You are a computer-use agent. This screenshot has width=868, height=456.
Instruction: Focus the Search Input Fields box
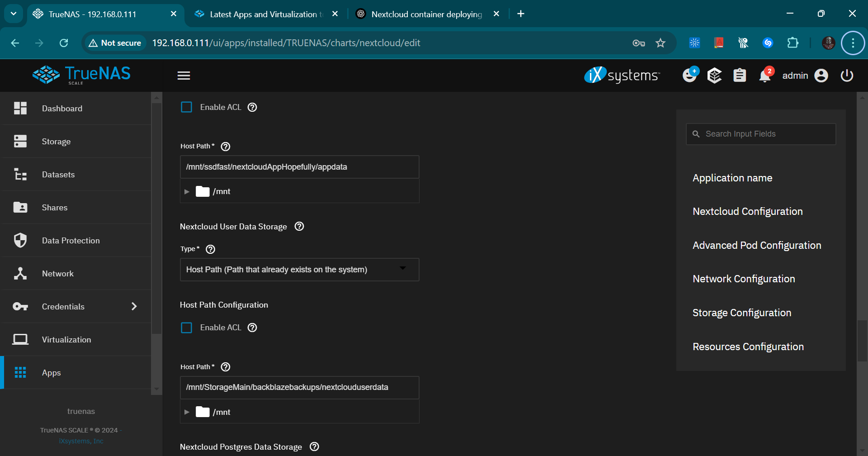point(761,134)
